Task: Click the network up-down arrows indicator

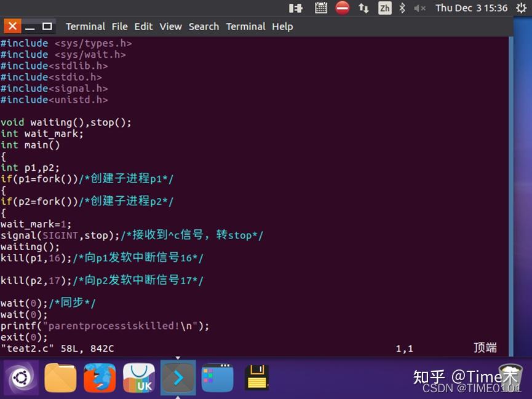Action: point(364,8)
